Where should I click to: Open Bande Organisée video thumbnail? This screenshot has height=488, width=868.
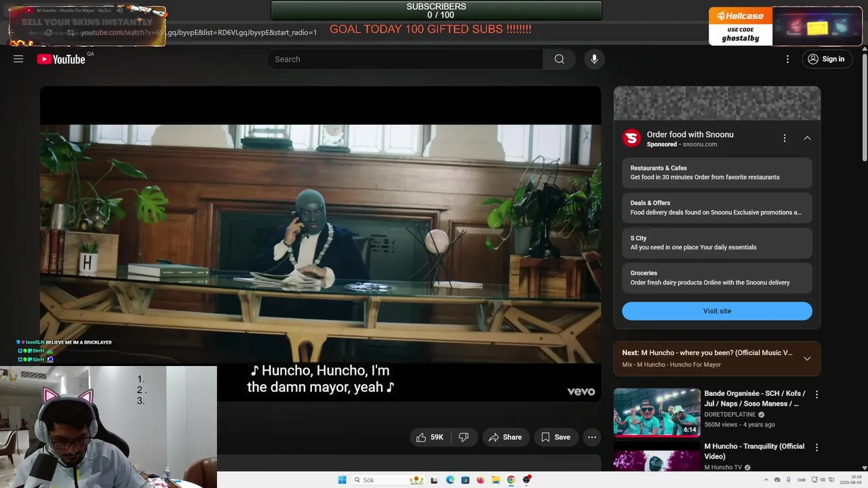pos(657,412)
